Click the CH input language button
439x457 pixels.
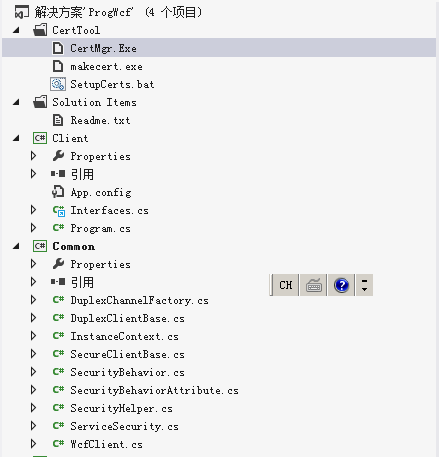coord(286,285)
